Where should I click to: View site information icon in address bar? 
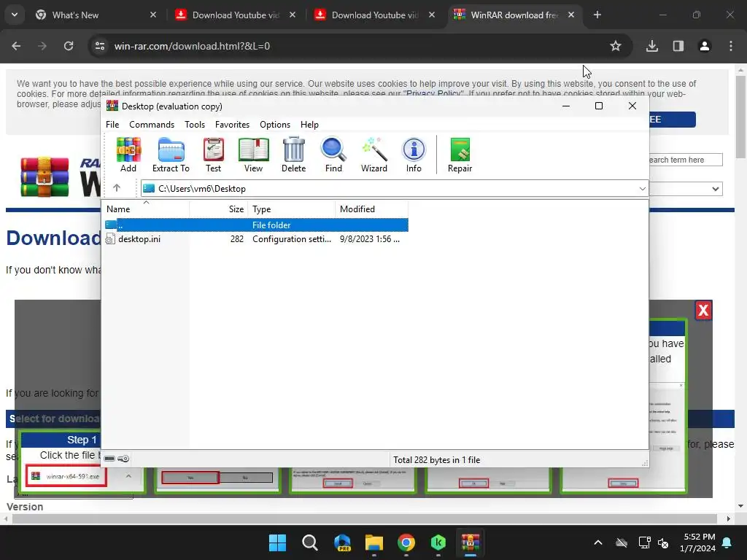(x=100, y=46)
